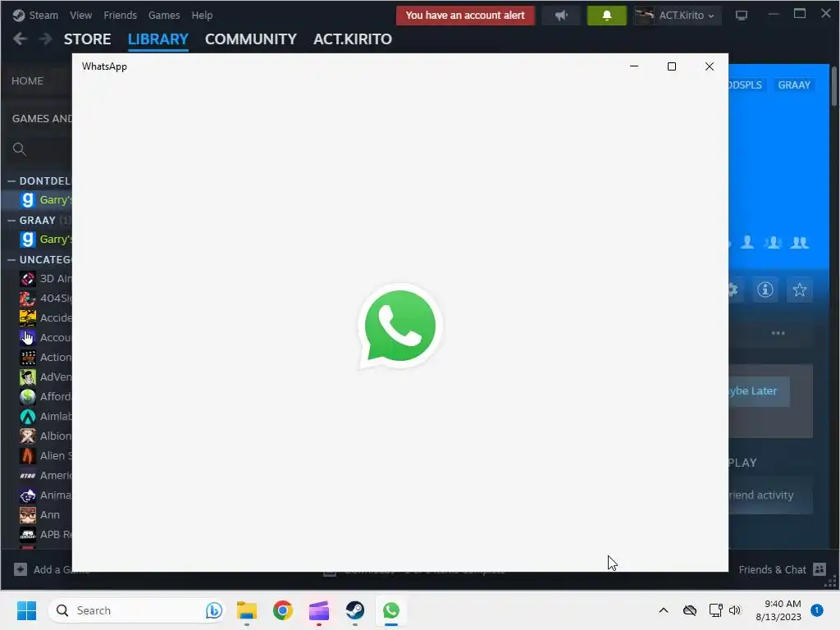Toggle Steam Big Picture mode icon

[742, 16]
